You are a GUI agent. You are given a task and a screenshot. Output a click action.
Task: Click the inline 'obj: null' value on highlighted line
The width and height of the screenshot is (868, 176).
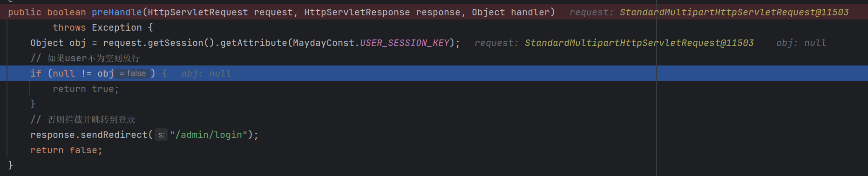pos(206,74)
